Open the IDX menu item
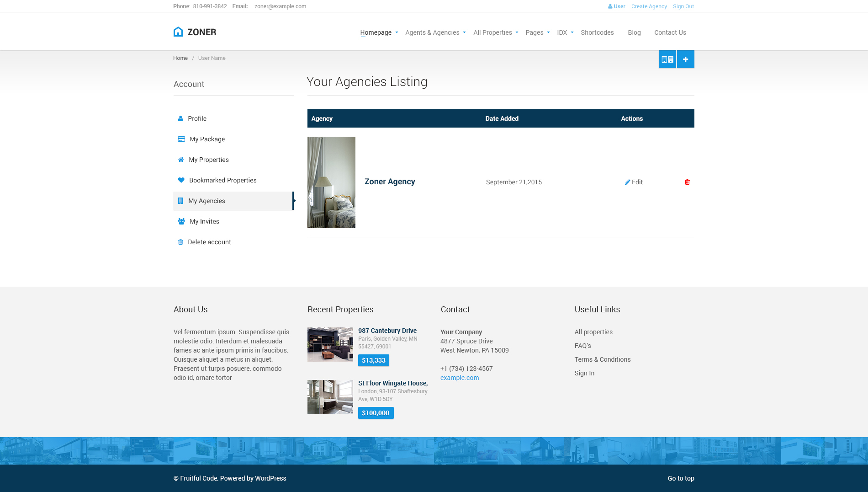 562,32
